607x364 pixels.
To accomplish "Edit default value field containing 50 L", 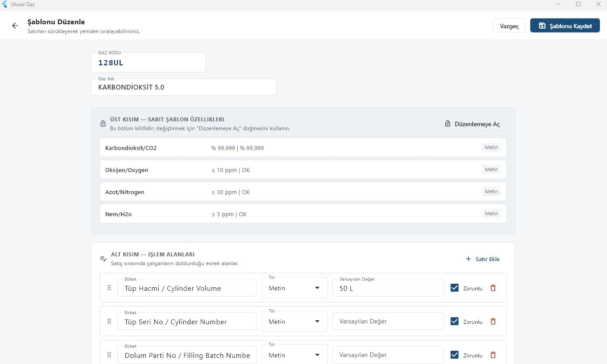I will click(x=388, y=288).
